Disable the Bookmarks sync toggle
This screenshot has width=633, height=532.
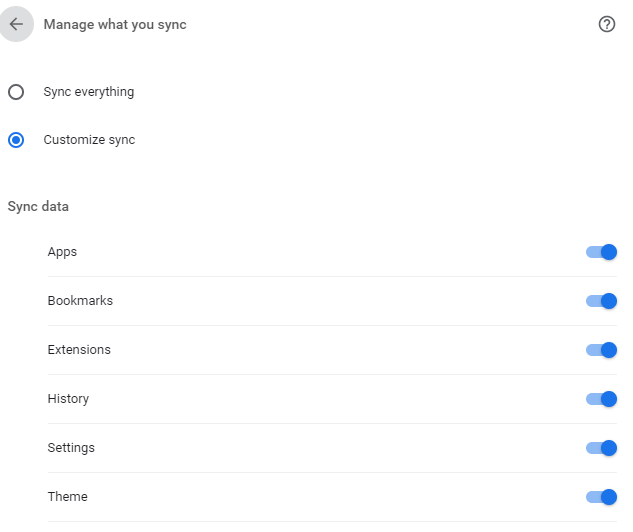(x=601, y=301)
